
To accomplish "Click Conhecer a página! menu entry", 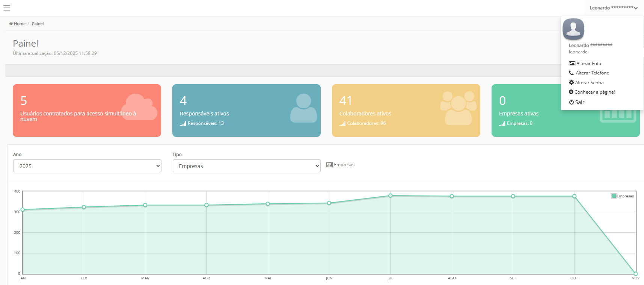I will tap(592, 92).
